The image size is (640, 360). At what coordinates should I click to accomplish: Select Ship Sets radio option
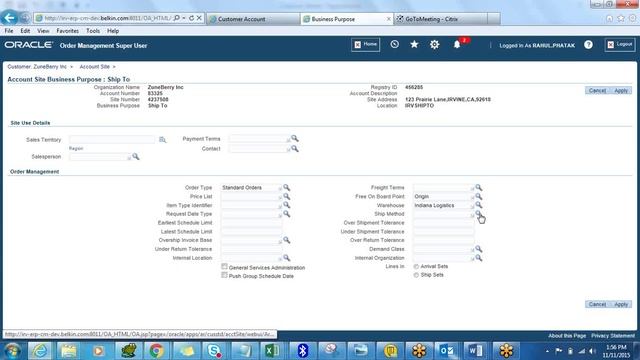click(x=416, y=275)
